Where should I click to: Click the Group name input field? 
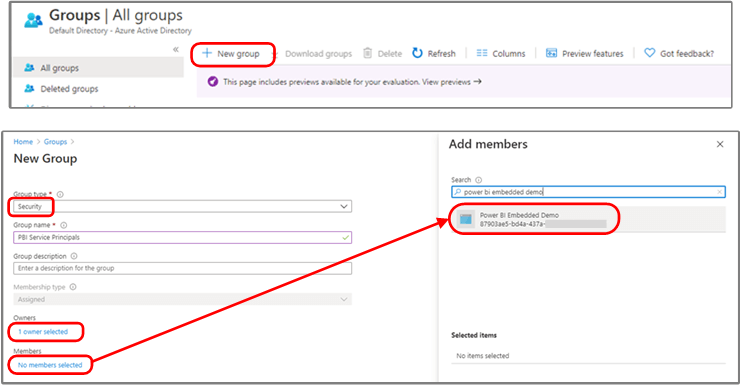[x=182, y=237]
